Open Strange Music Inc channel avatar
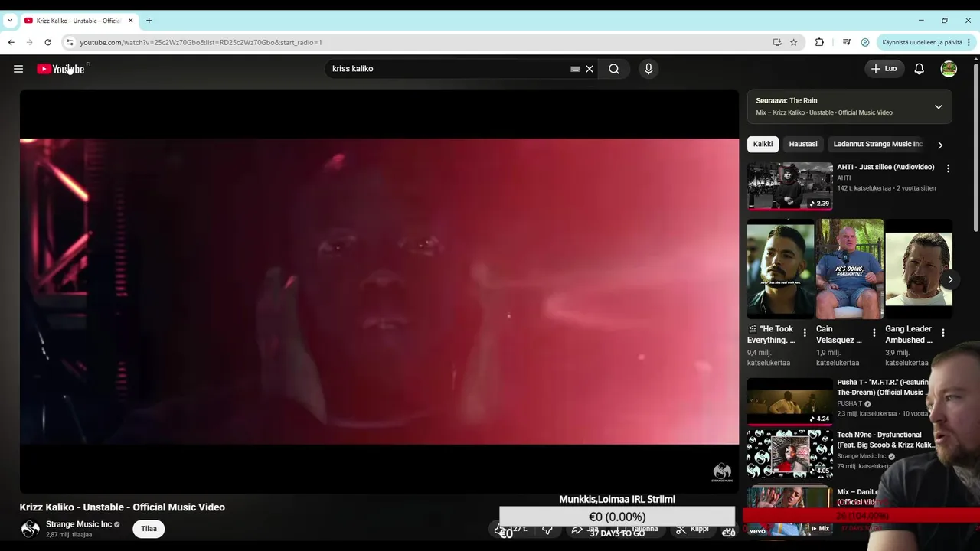Viewport: 980px width, 551px height. coord(30,529)
